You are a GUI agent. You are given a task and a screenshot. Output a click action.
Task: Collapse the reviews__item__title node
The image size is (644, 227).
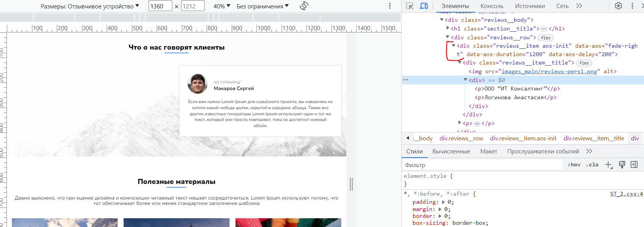tap(460, 62)
